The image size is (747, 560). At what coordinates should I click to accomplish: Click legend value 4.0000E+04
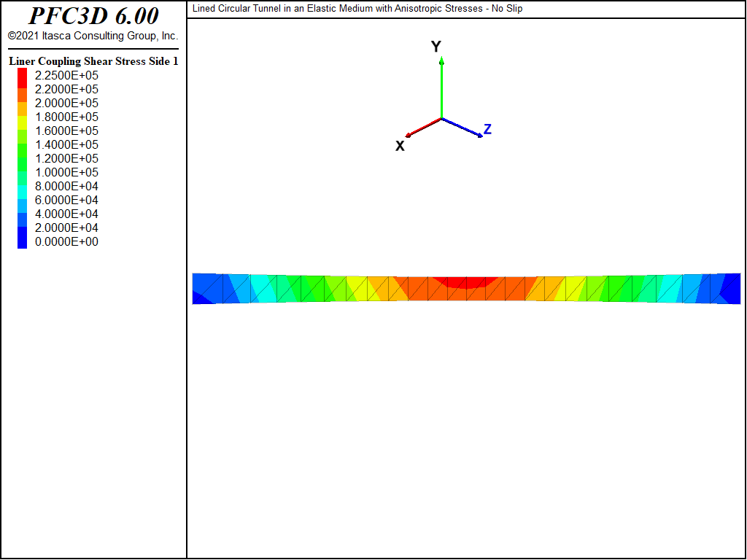coord(66,214)
